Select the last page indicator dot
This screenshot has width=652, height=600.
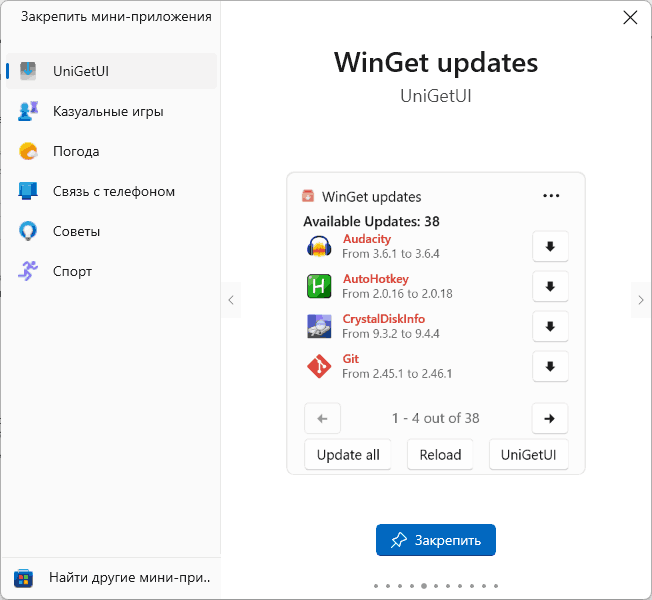point(496,586)
